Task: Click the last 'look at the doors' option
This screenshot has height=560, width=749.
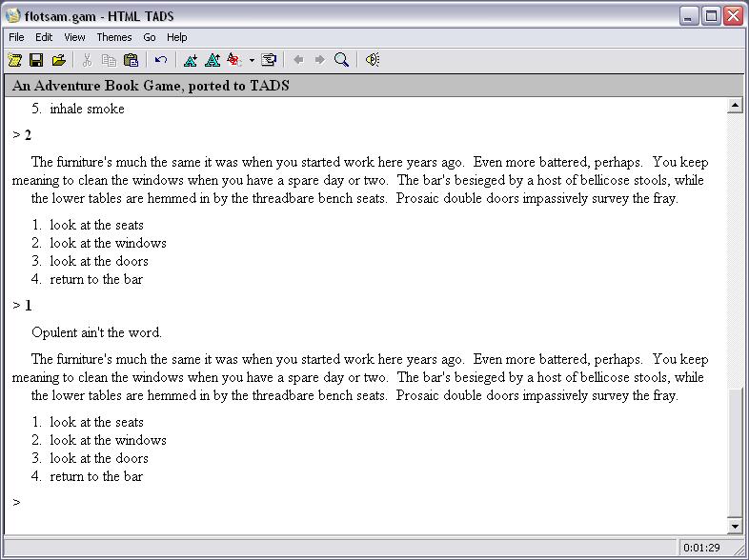Action: pyautogui.click(x=99, y=458)
